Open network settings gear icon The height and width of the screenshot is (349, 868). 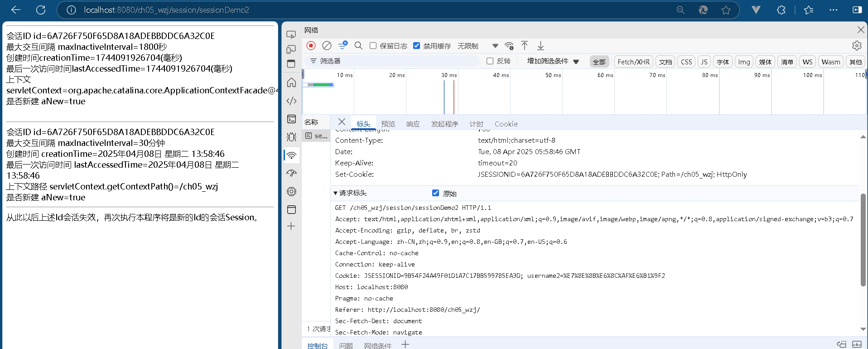856,45
